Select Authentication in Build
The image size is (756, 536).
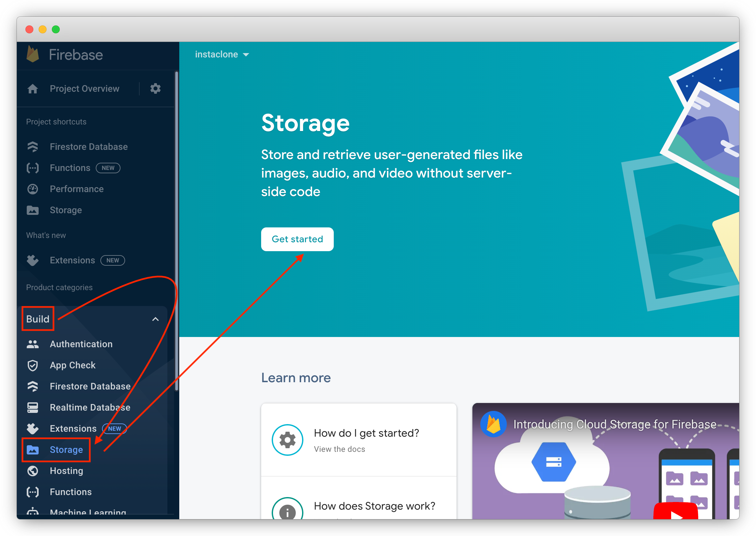click(x=81, y=344)
